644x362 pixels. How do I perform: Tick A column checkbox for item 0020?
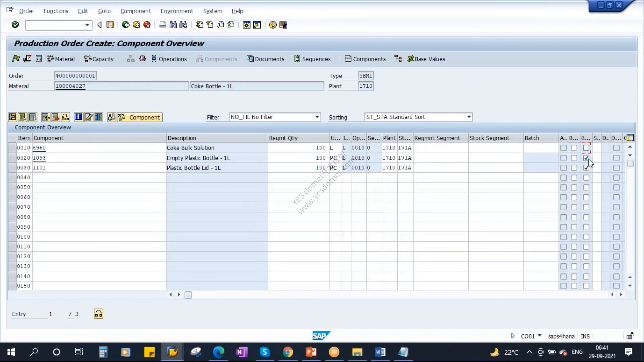tap(563, 158)
